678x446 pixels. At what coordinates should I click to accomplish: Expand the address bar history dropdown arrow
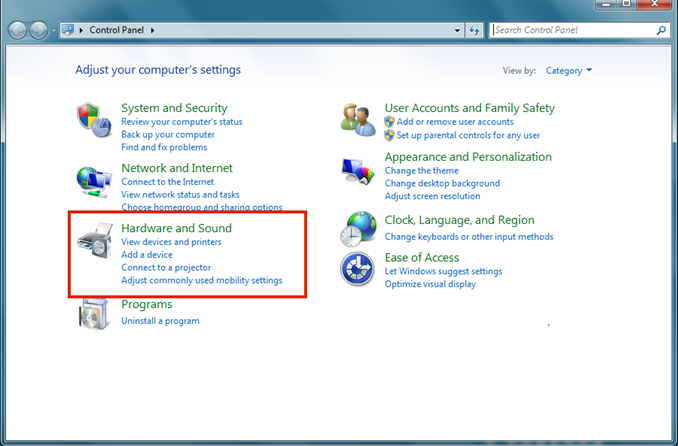tap(457, 30)
